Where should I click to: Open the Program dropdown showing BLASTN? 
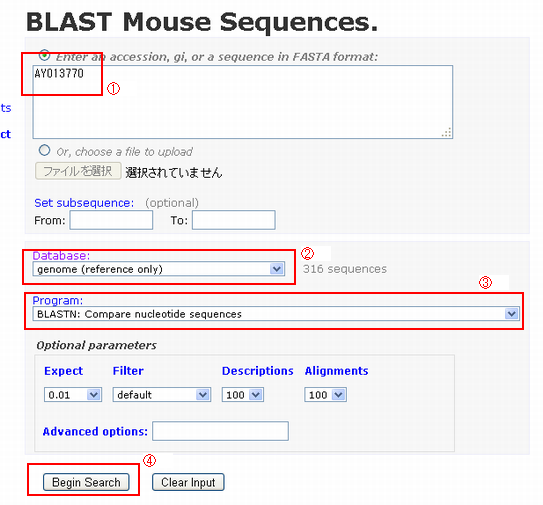276,314
